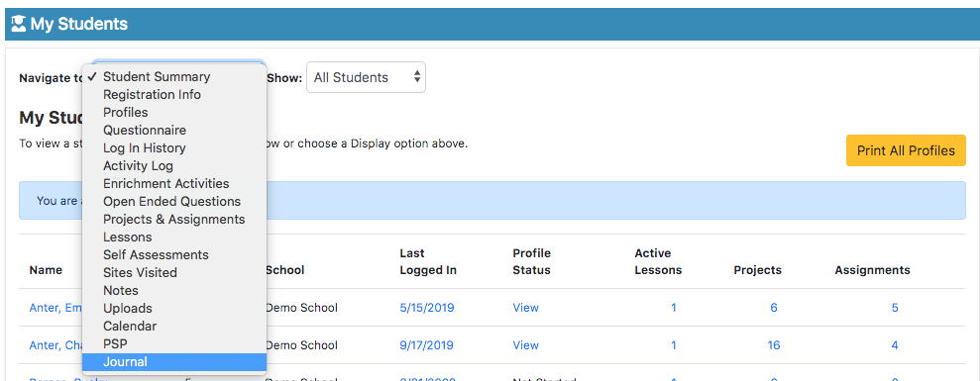Open the 6 projects link
980x381 pixels.
click(x=774, y=308)
